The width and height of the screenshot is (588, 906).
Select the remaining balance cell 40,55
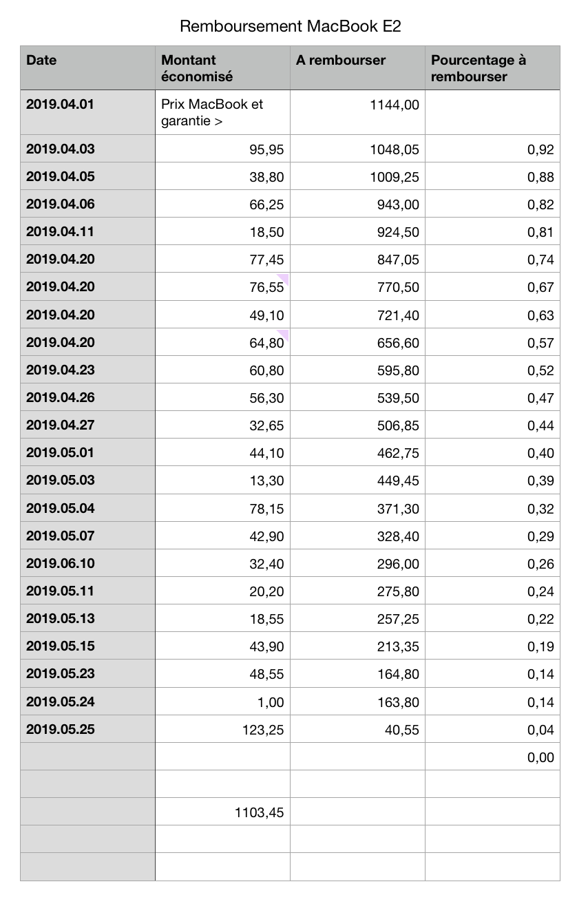click(x=357, y=729)
